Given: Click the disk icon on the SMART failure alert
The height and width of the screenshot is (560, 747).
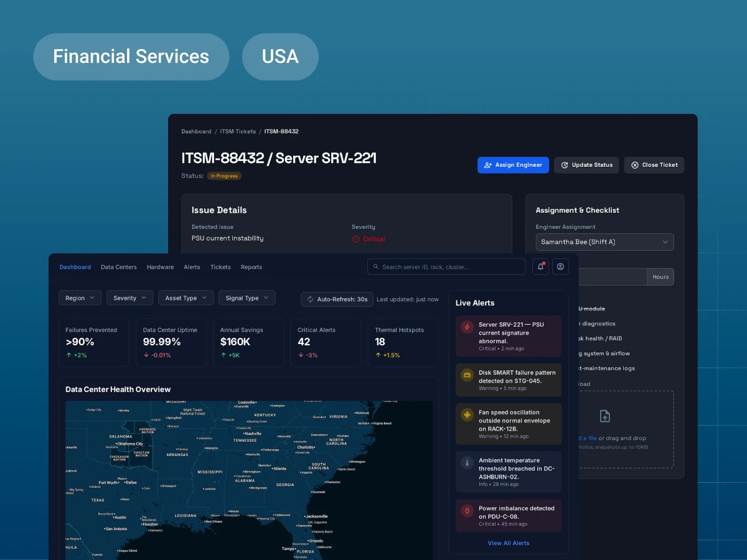Looking at the screenshot, I should click(x=466, y=375).
